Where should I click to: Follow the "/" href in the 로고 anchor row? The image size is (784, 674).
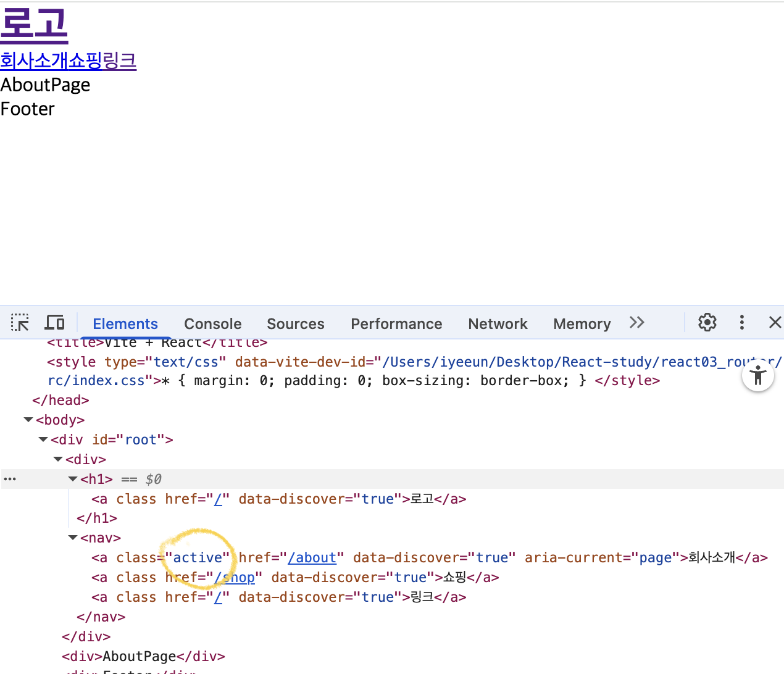(x=218, y=499)
